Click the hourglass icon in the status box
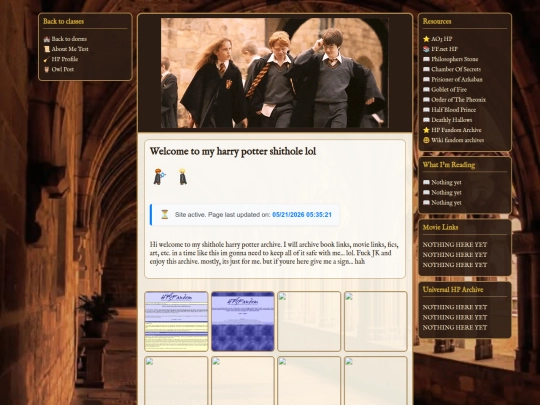Screen dimensions: 540x405 [x=165, y=215]
